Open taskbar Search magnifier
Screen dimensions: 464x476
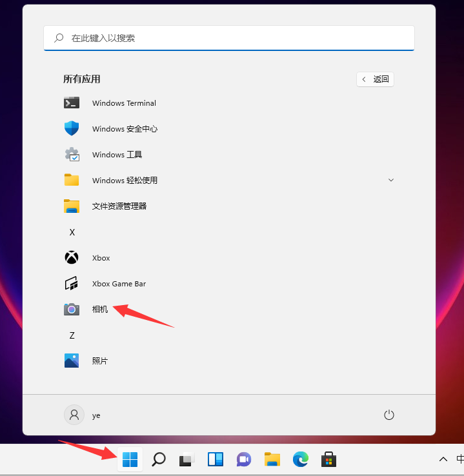pos(159,459)
